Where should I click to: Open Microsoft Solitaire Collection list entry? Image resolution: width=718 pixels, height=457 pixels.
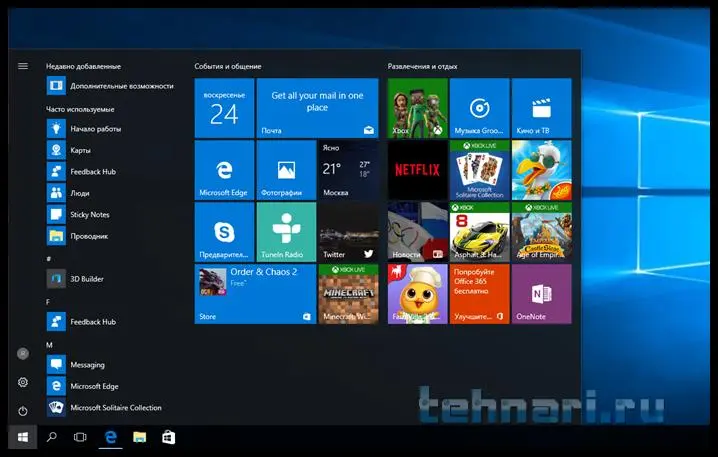[x=105, y=408]
